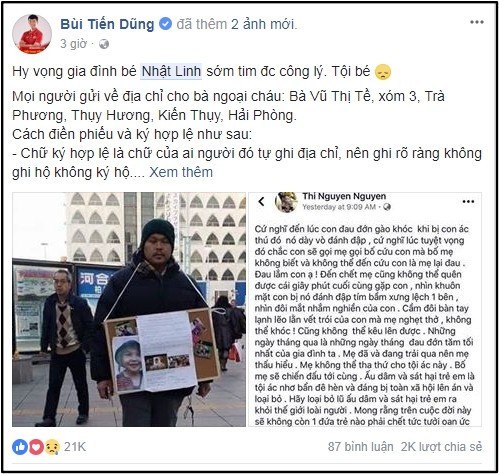The image size is (499, 474).
Task: Click the Like reaction icon
Action: tap(20, 447)
